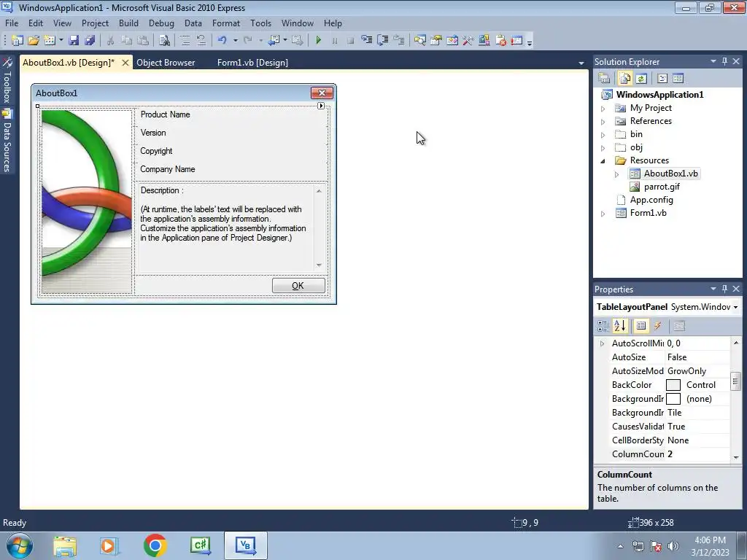Switch to the Form1.vb [Design] tab
Screen dimensions: 747x560
click(252, 63)
